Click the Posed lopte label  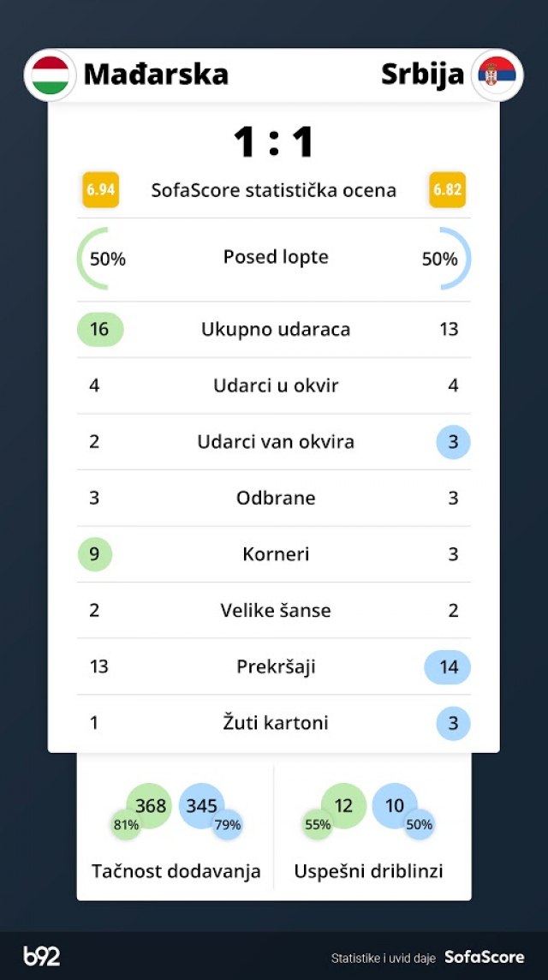tap(276, 257)
